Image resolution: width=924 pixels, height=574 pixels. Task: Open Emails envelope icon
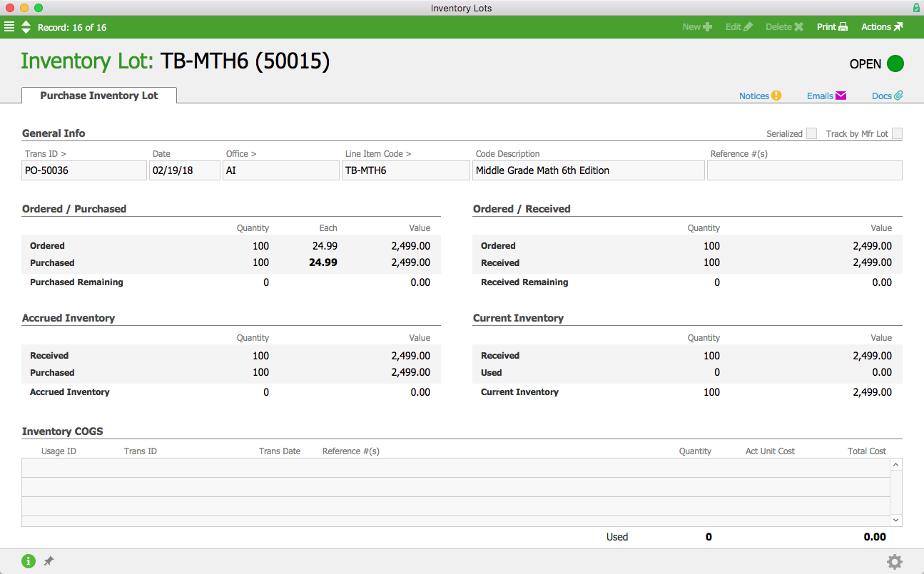click(841, 96)
